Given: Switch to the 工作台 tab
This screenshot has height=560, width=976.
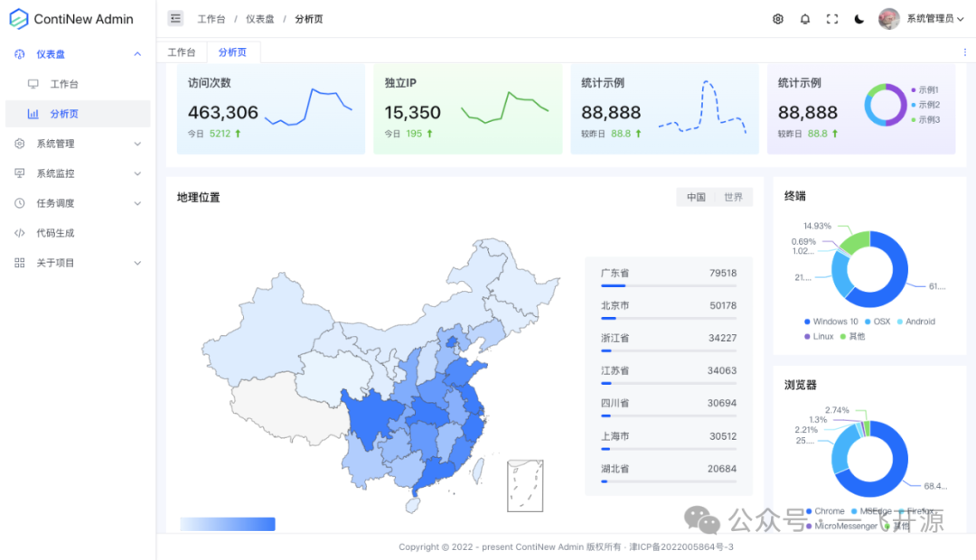Looking at the screenshot, I should point(182,51).
